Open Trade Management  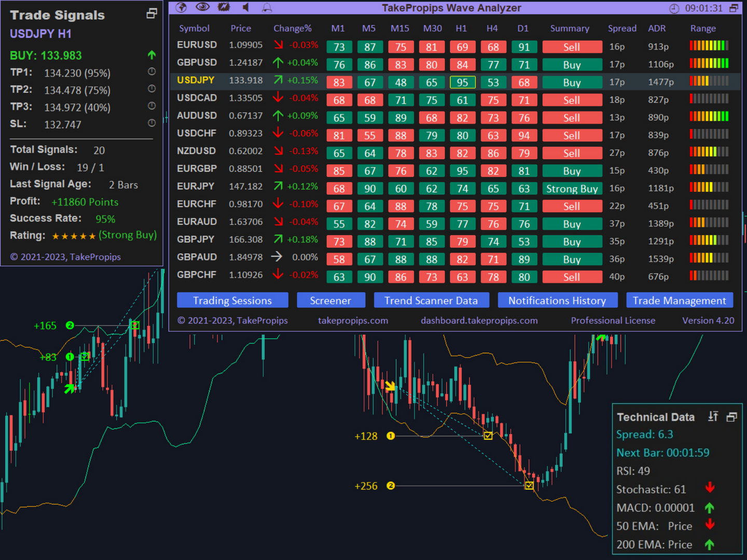680,300
